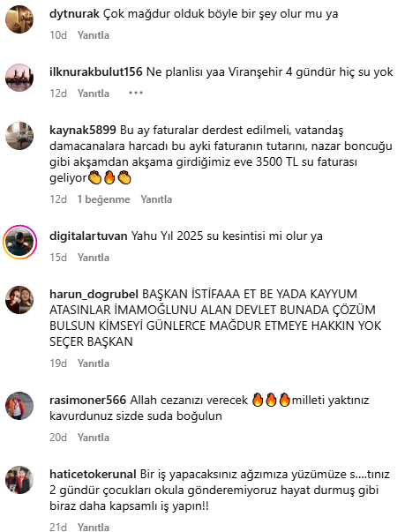Click harun_dogrubel's profile photo
Screen dimensions: 405x532
click(x=19, y=300)
